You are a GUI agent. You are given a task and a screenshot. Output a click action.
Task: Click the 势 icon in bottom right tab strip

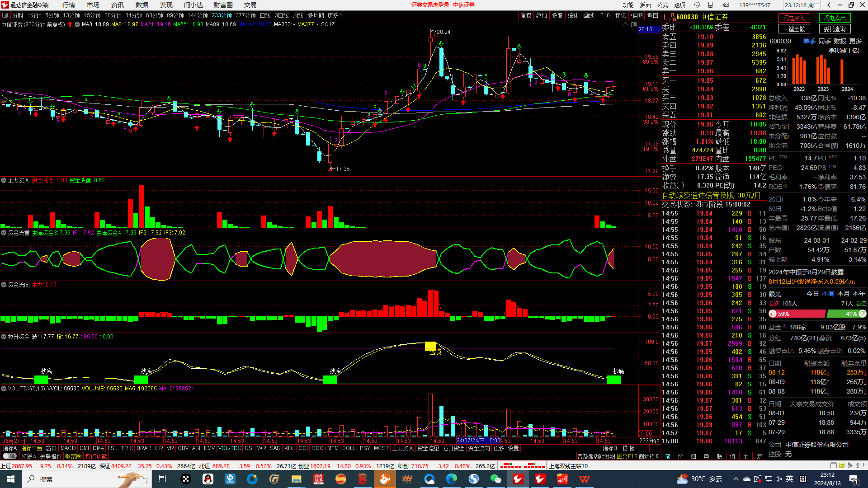(707, 456)
